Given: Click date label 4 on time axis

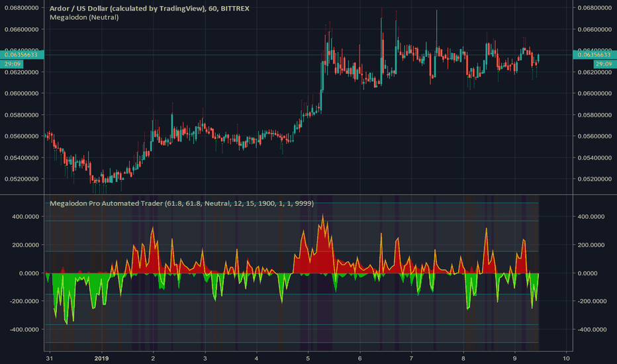Looking at the screenshot, I should (x=257, y=359).
